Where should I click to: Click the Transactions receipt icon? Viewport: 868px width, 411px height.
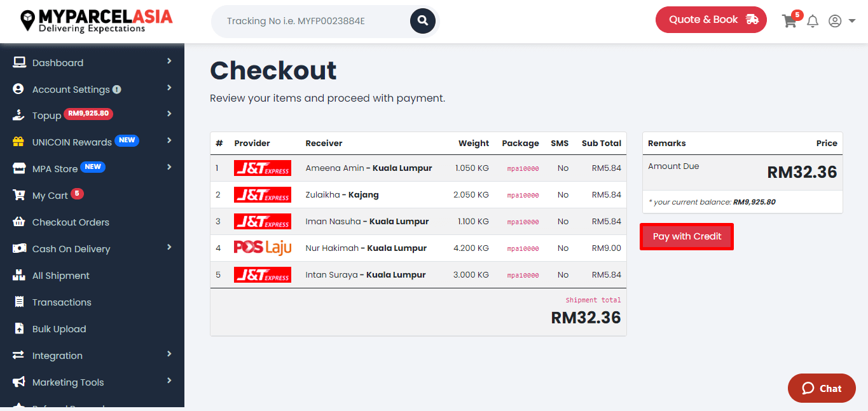[x=19, y=302]
